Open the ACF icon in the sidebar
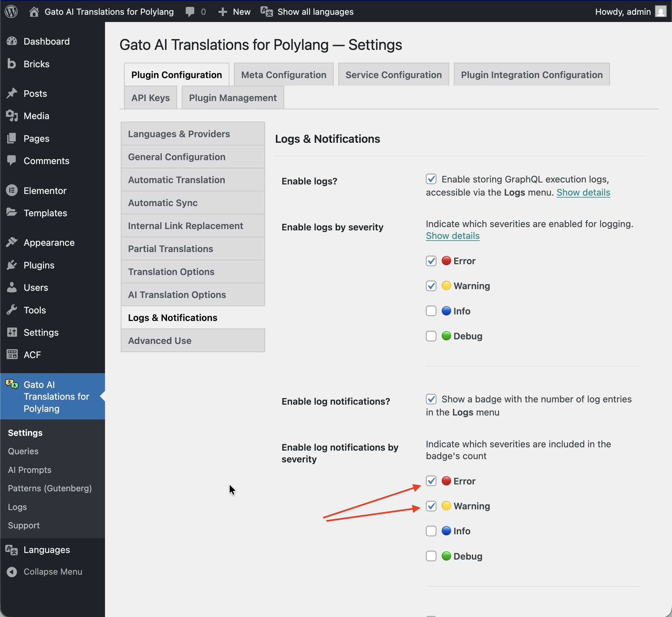The width and height of the screenshot is (672, 617). (x=12, y=354)
